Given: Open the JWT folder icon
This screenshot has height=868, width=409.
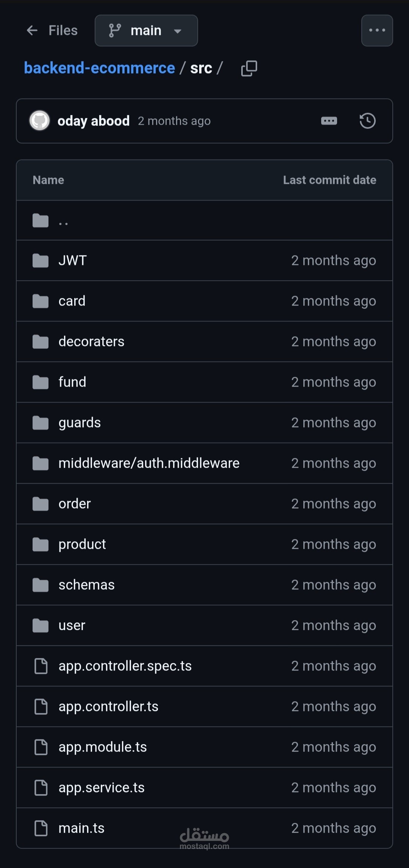Looking at the screenshot, I should (x=41, y=261).
